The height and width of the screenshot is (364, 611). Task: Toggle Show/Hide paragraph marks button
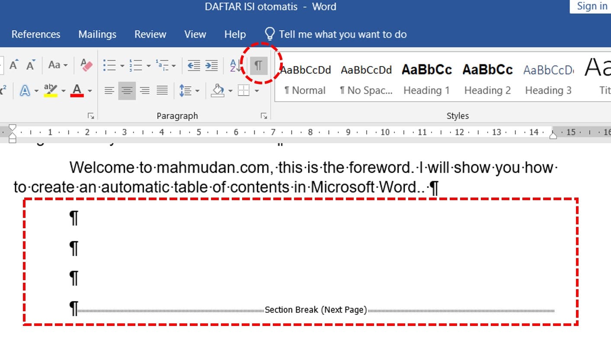(x=259, y=66)
